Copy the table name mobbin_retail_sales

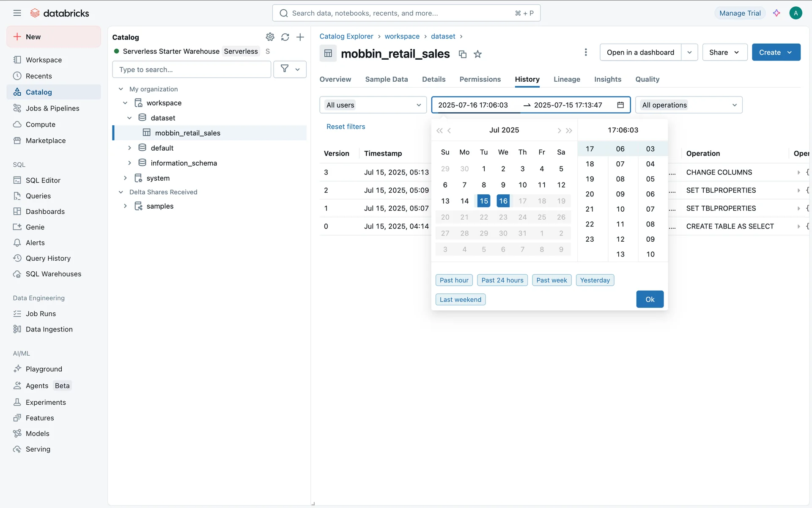(463, 54)
